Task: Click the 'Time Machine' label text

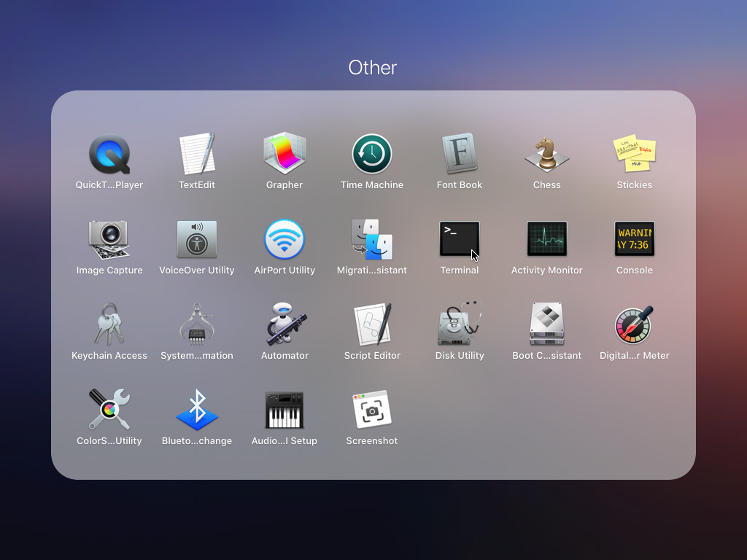Action: (372, 184)
